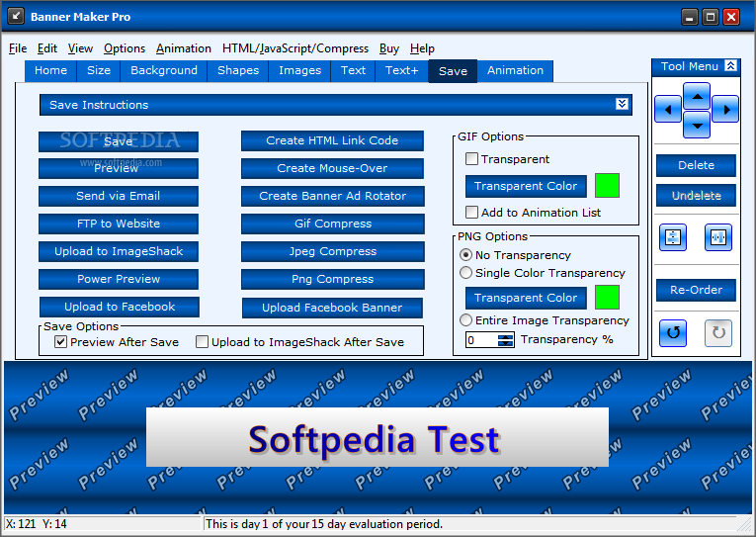Image resolution: width=756 pixels, height=537 pixels.
Task: Click Png Compress button
Action: pos(333,279)
